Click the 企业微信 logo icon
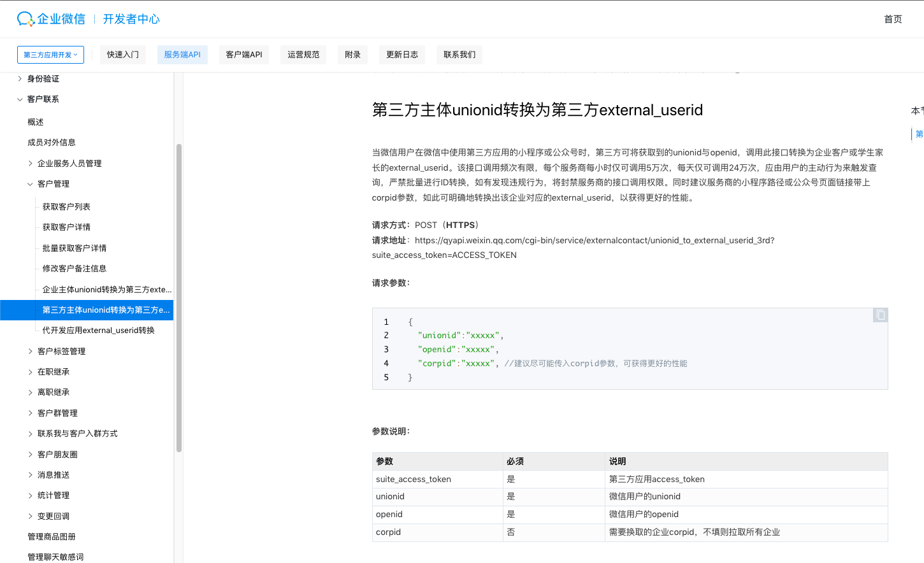Image resolution: width=924 pixels, height=563 pixels. (25, 18)
